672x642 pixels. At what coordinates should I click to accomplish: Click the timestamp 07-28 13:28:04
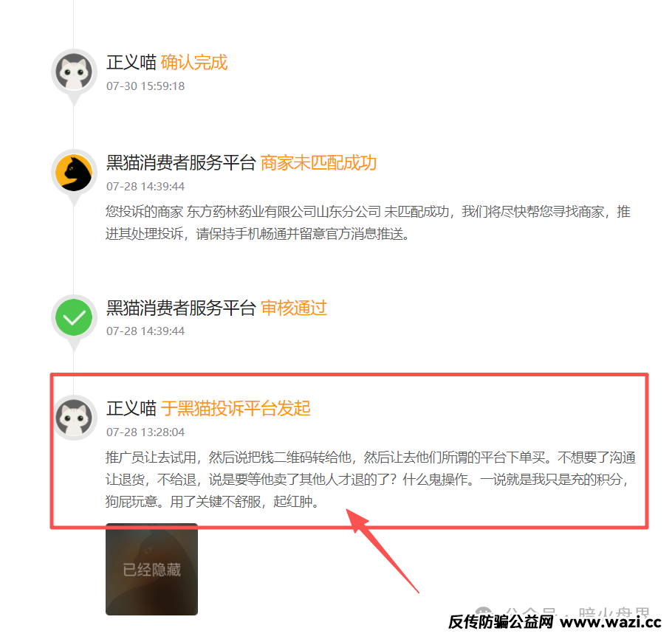[145, 432]
